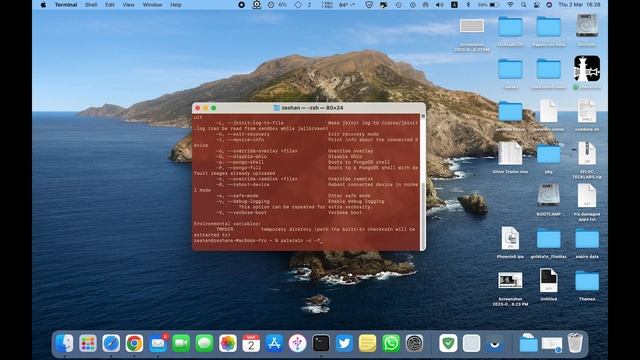Minimize Terminal window with yellow button
The height and width of the screenshot is (360, 640).
(205, 108)
